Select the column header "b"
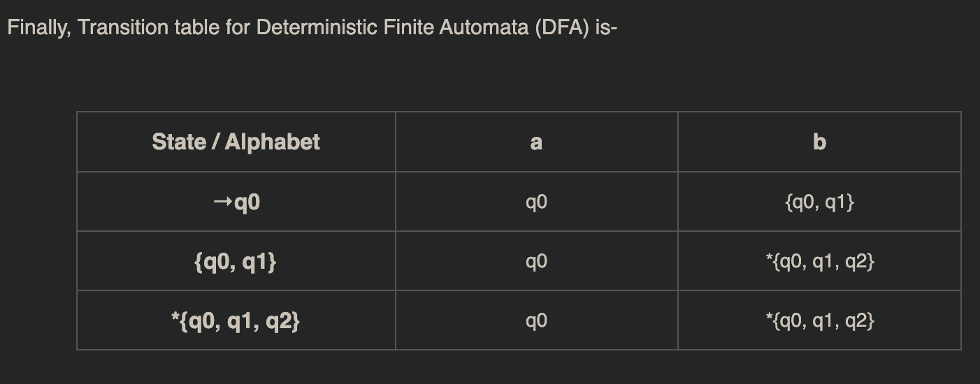980x384 pixels. click(819, 142)
